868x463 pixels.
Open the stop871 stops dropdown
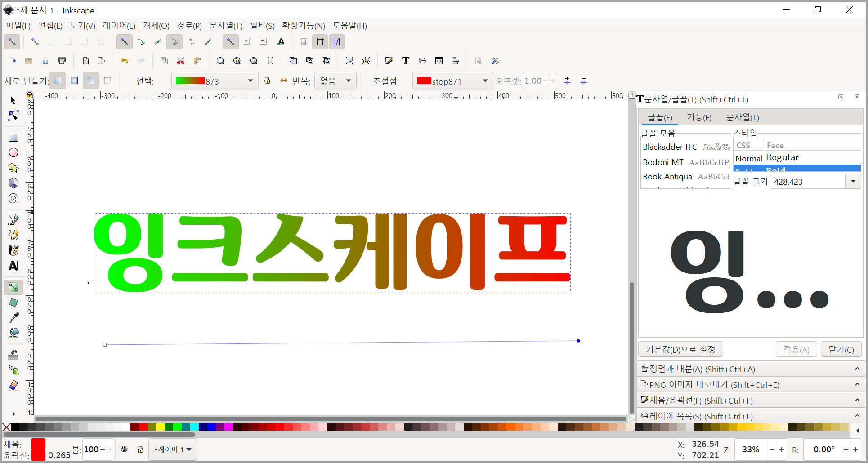pyautogui.click(x=453, y=81)
